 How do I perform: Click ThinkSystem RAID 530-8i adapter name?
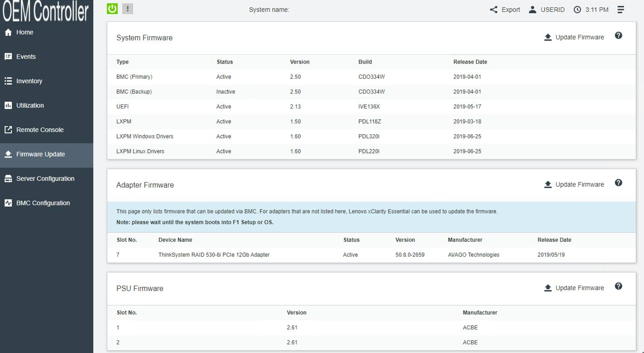214,255
